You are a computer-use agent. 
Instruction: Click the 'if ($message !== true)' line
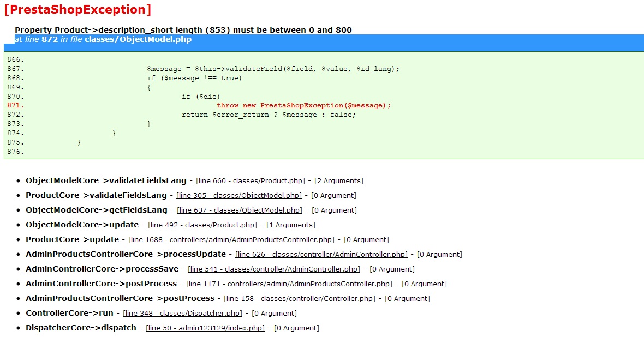click(194, 78)
